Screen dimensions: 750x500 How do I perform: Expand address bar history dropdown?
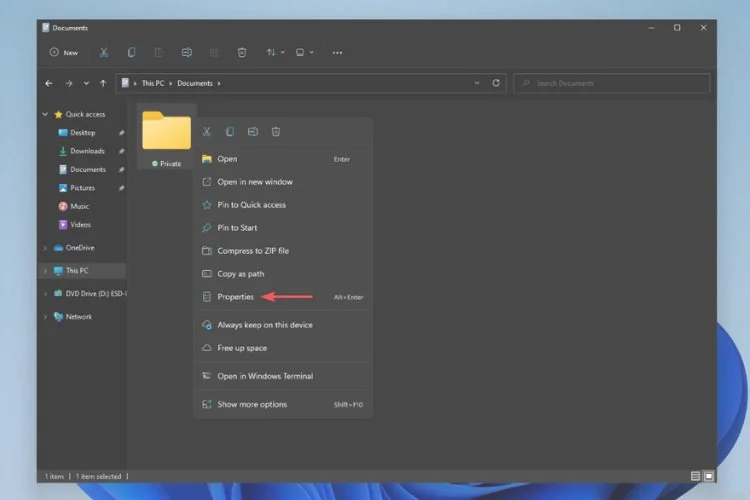tap(477, 83)
